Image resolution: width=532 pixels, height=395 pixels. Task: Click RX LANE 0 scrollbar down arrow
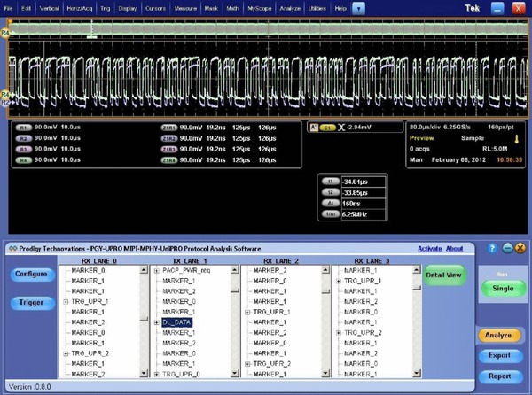click(x=144, y=374)
